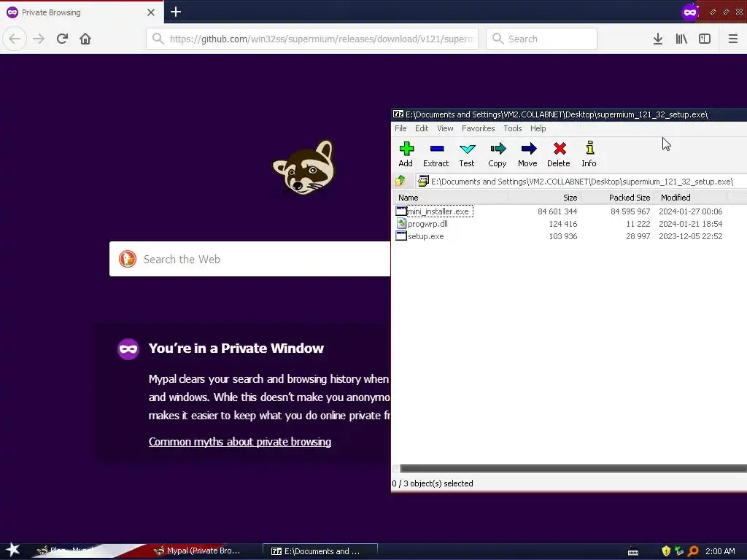Viewport: 747px width, 560px height.
Task: Click mini_installer.exe file icon
Action: [401, 211]
